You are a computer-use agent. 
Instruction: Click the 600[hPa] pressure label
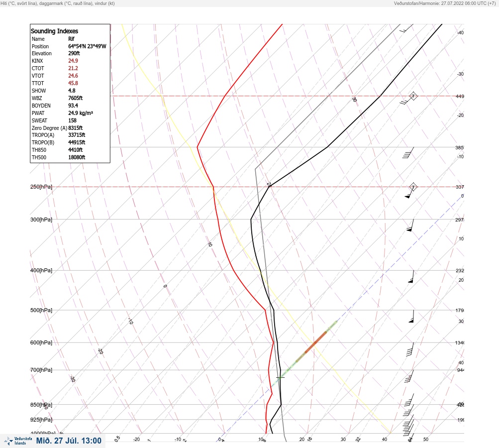[41, 342]
